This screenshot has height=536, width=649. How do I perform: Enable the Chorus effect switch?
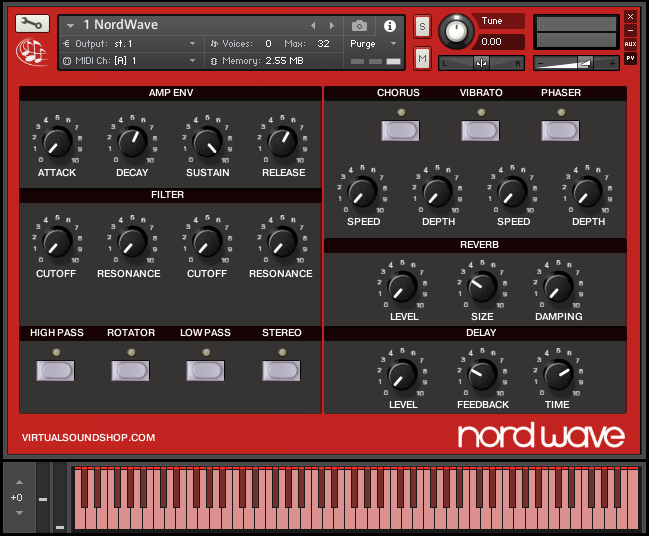399,130
